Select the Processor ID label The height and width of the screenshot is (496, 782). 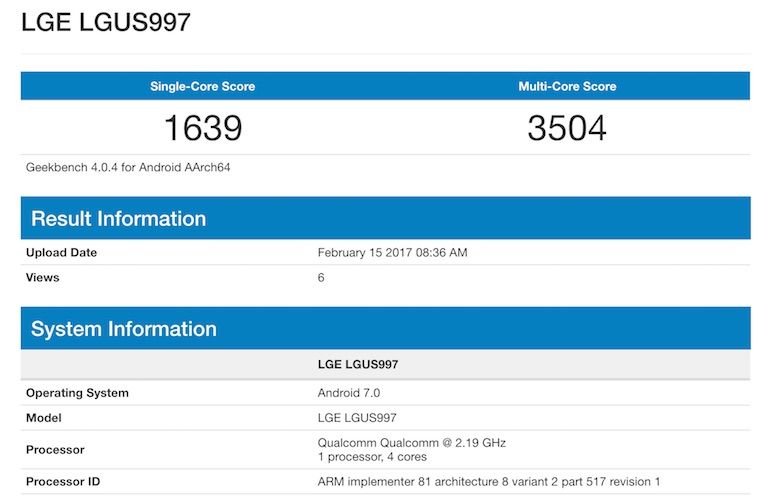click(x=63, y=482)
